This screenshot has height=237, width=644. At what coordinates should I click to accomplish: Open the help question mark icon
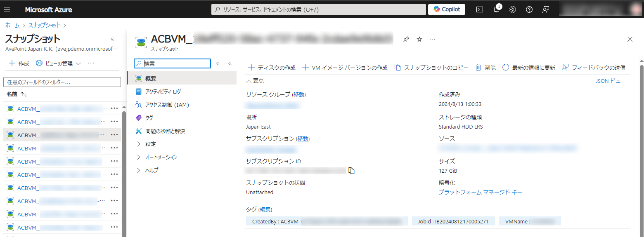click(x=529, y=9)
